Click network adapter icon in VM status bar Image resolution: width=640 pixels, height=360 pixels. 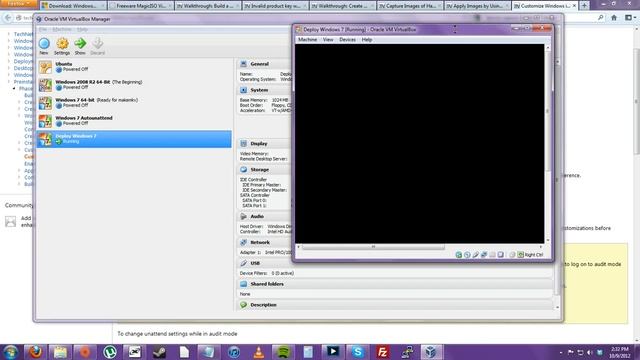[x=484, y=255]
